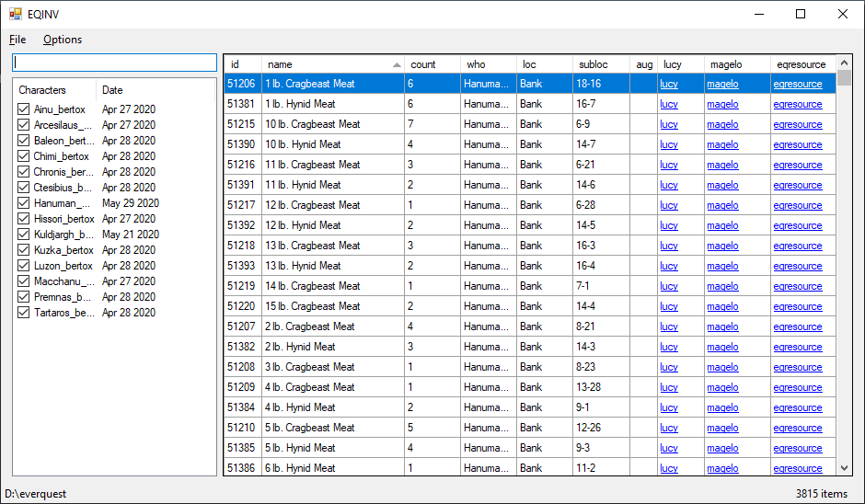This screenshot has width=865, height=504.
Task: Disable the Tartaros character checkbox
Action: (x=23, y=313)
